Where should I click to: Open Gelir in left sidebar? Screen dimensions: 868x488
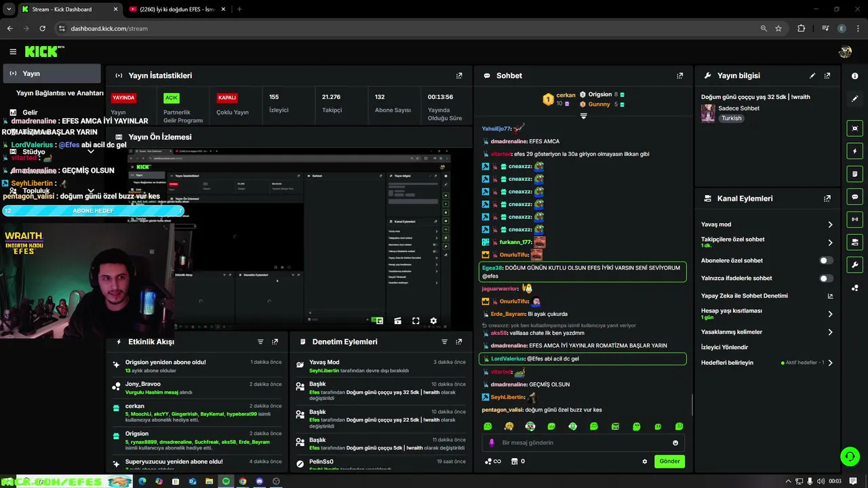pyautogui.click(x=30, y=113)
